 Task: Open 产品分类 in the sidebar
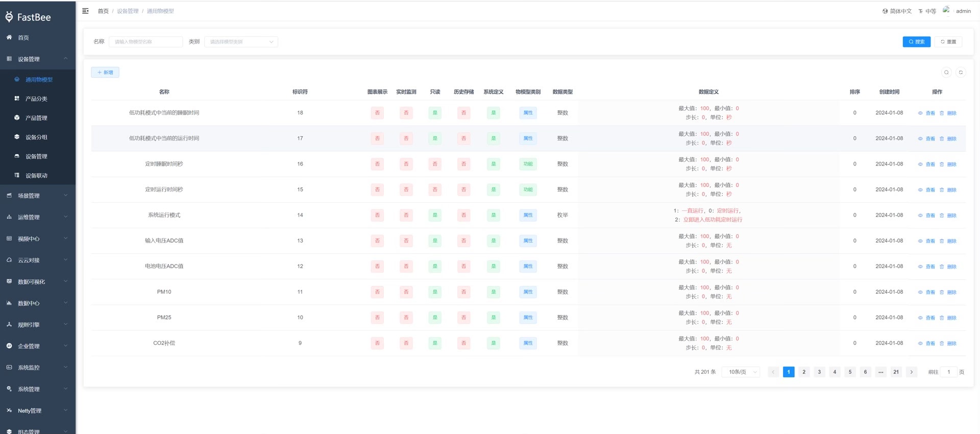(36, 99)
